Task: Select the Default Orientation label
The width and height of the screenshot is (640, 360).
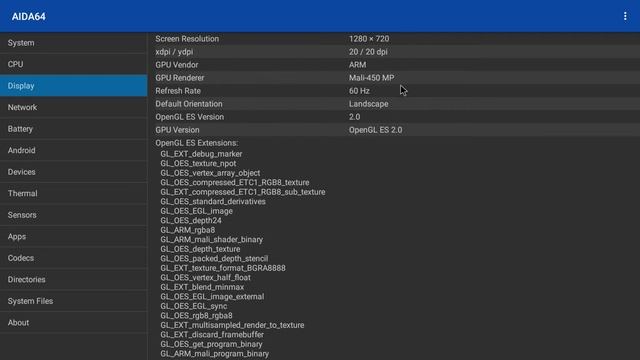Action: pos(189,104)
